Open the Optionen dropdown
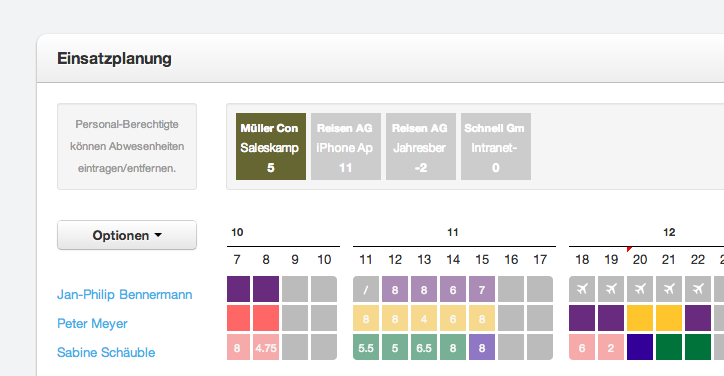 click(127, 235)
